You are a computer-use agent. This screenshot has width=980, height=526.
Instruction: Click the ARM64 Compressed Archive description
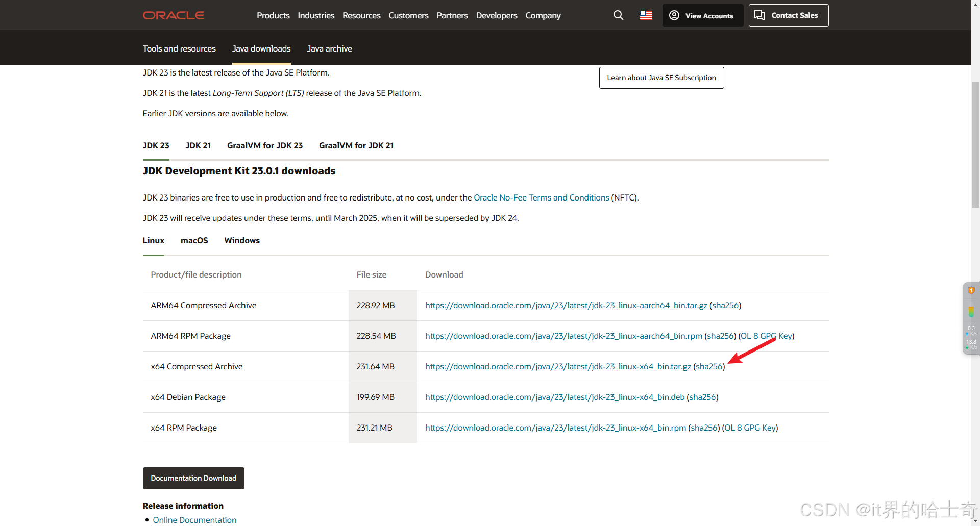204,305
